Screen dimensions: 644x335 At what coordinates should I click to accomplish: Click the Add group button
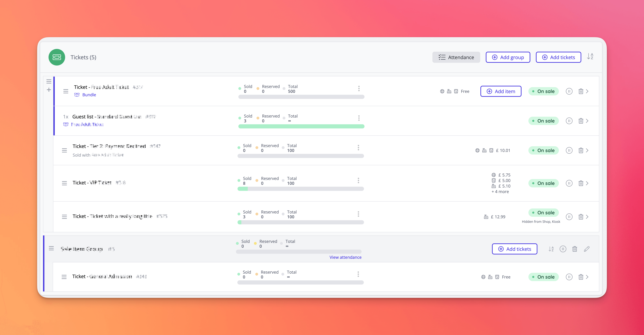[508, 57]
